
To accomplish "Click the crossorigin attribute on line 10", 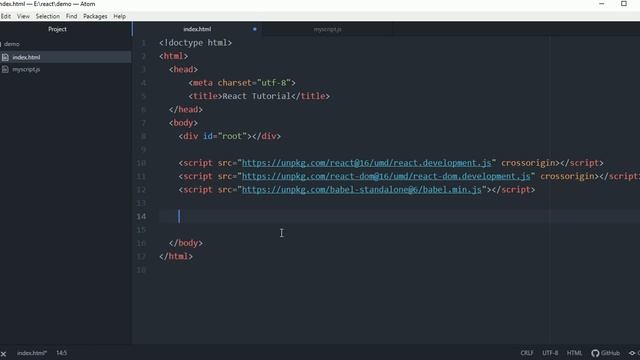I will [x=528, y=163].
